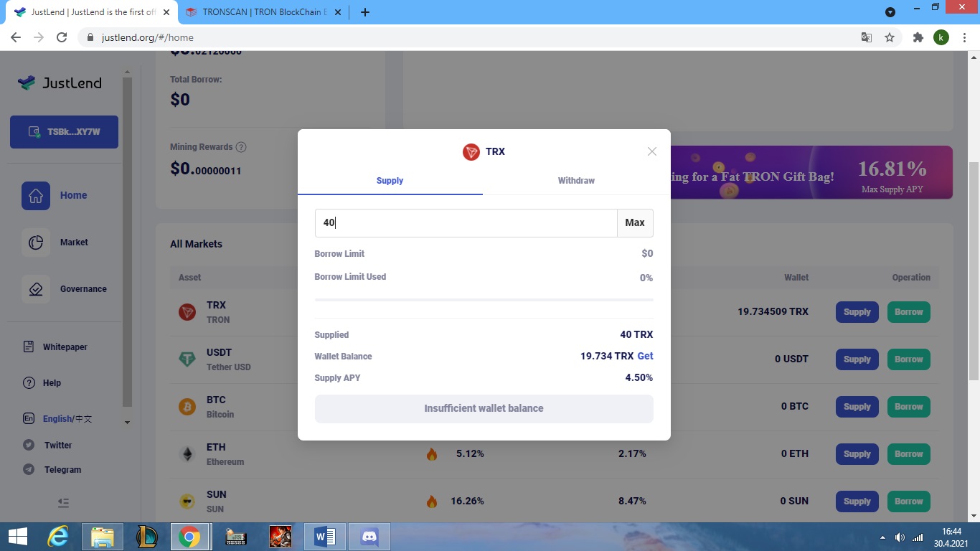The height and width of the screenshot is (551, 980).
Task: Click the Google Translate icon in the address bar
Action: [867, 37]
